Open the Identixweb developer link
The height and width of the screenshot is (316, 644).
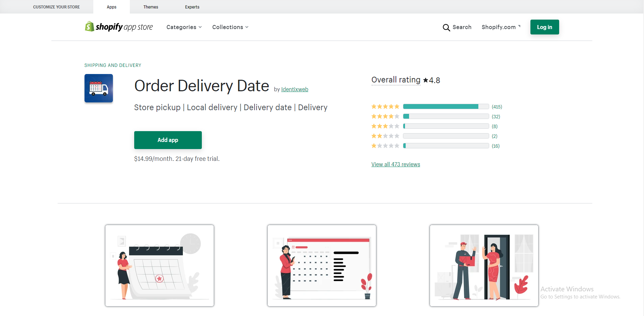(x=294, y=89)
